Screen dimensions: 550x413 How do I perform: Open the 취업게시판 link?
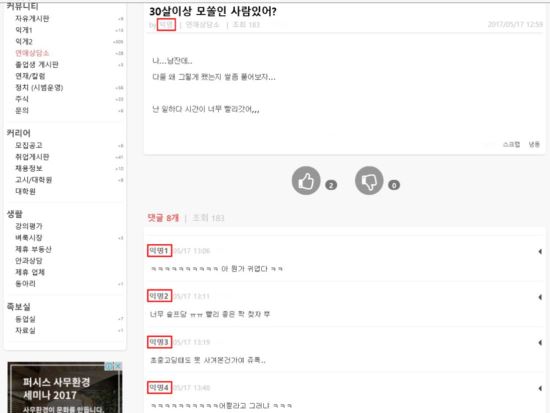(32, 157)
